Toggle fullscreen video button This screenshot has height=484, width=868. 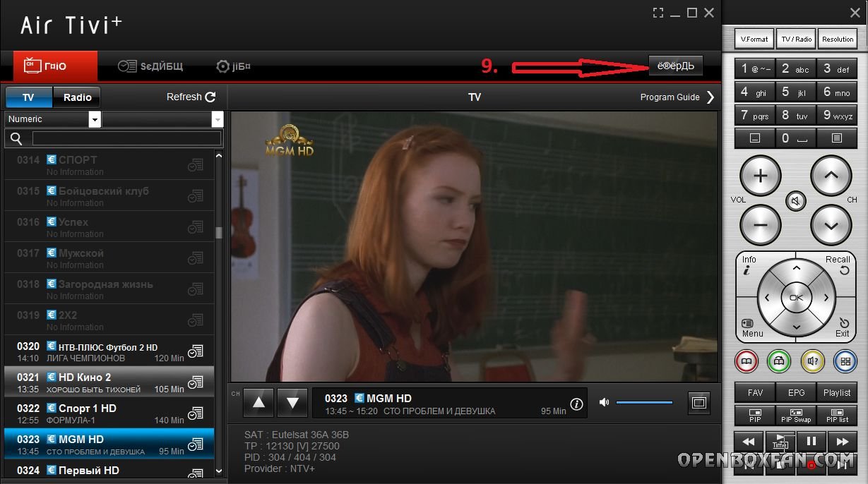699,403
